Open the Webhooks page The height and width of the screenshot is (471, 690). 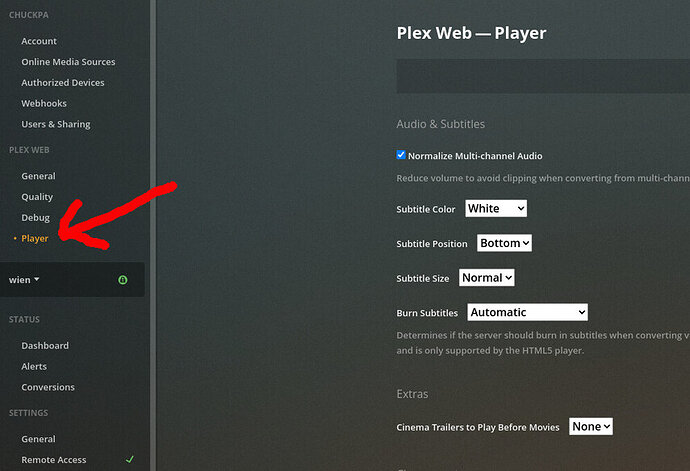coord(44,103)
